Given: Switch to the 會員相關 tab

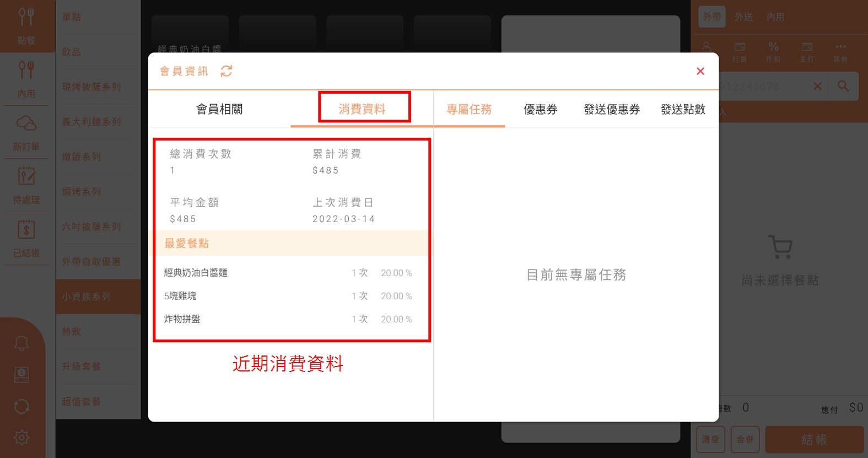Looking at the screenshot, I should tap(219, 109).
